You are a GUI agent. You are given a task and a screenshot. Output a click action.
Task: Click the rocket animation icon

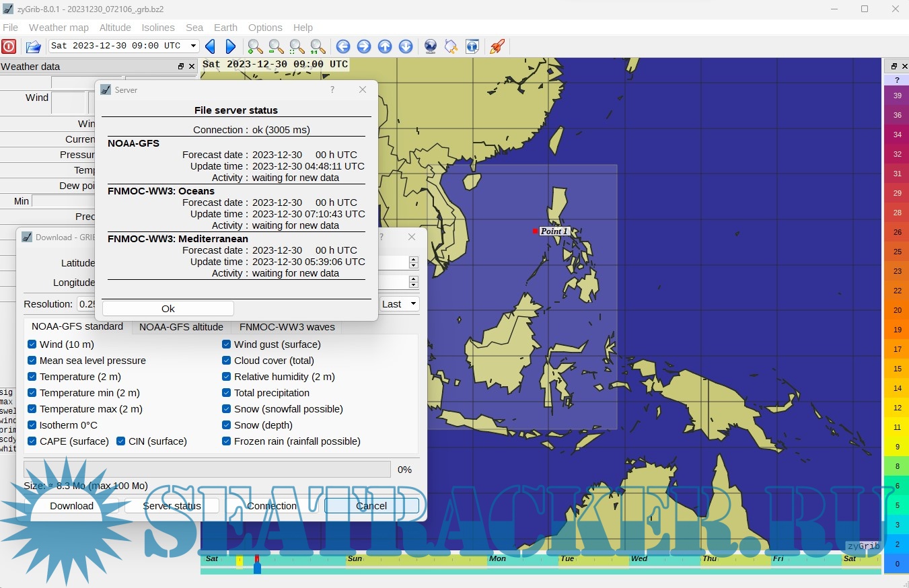[497, 46]
